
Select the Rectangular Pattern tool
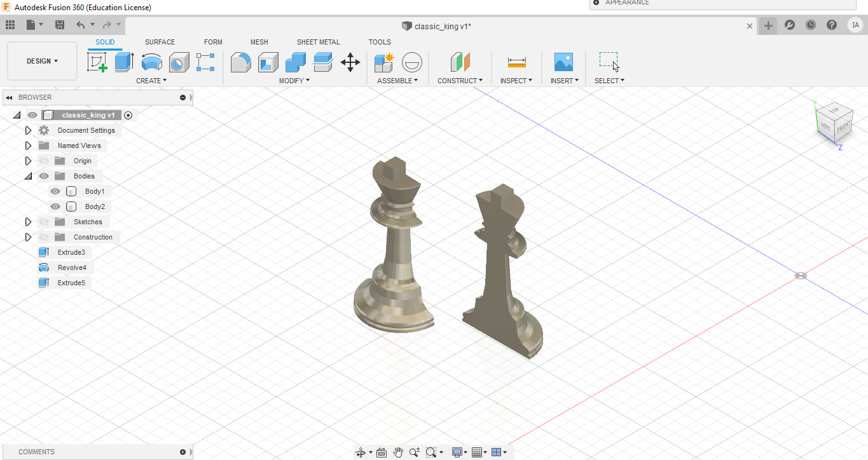[x=205, y=62]
